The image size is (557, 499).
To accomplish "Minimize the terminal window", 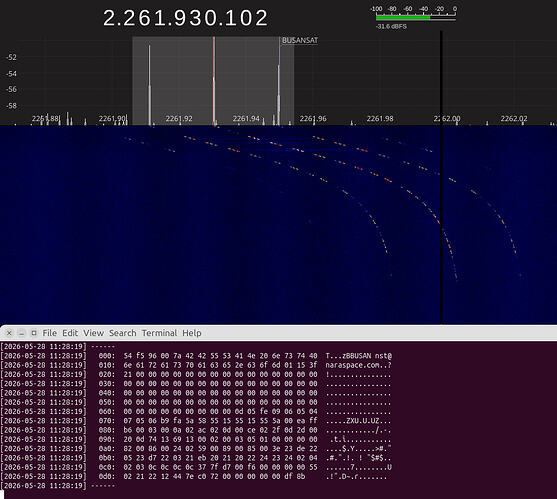I will (x=21, y=333).
